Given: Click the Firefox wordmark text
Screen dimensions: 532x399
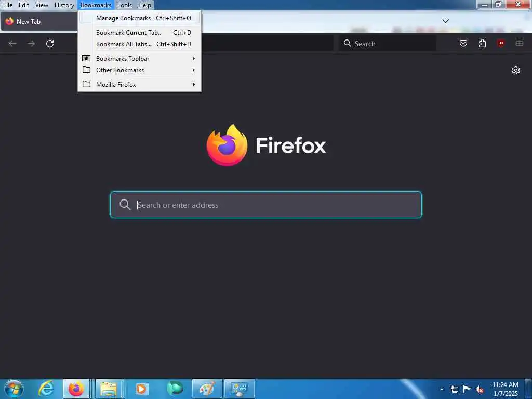Looking at the screenshot, I should 291,145.
